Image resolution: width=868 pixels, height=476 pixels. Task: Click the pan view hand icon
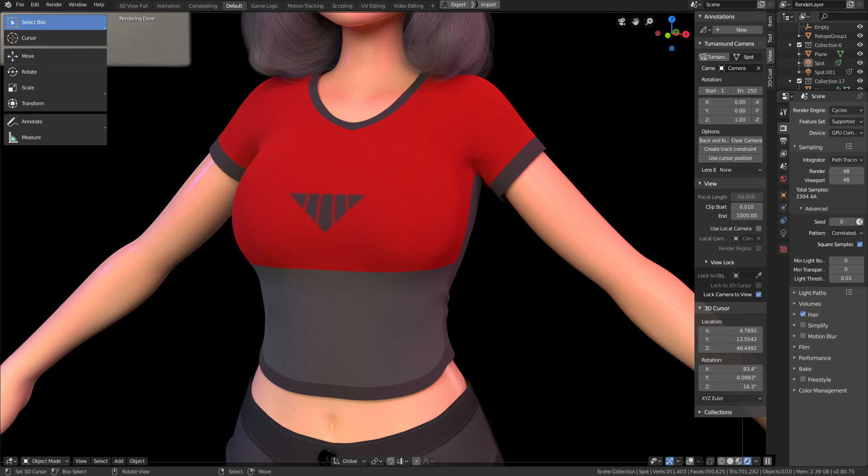(x=636, y=22)
